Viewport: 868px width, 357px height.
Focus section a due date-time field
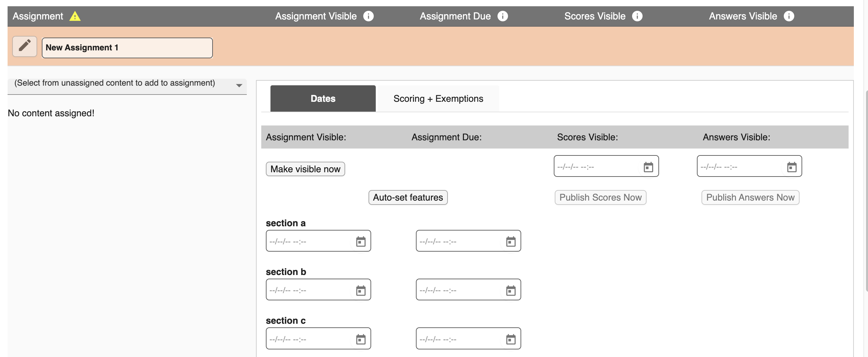pyautogui.click(x=468, y=241)
